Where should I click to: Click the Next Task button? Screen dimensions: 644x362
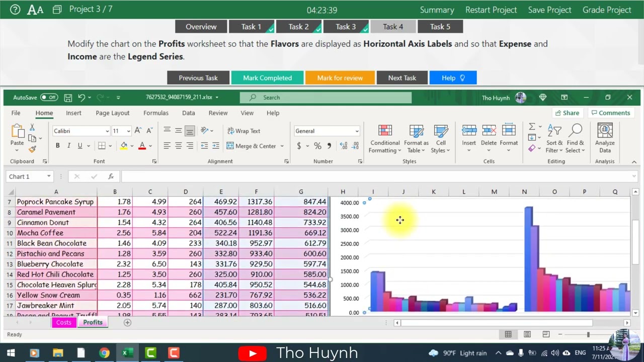point(402,78)
